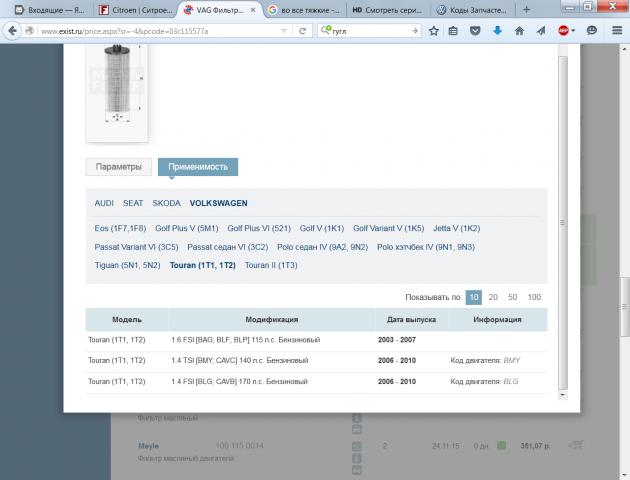The image size is (630, 480).
Task: Open the Adblock Plus icon
Action: [563, 31]
